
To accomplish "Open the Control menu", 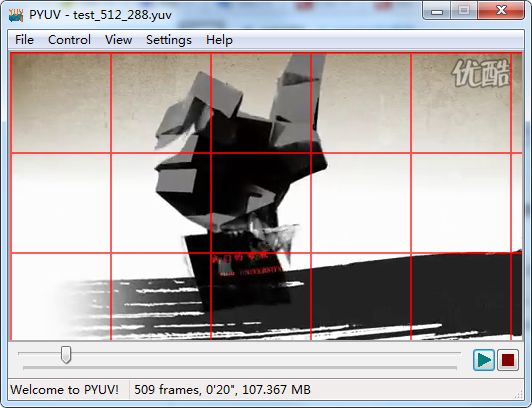I will coord(69,40).
